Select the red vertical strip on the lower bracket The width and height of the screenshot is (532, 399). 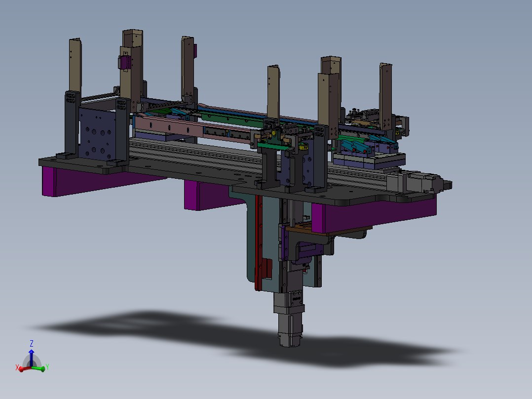pyautogui.click(x=258, y=243)
